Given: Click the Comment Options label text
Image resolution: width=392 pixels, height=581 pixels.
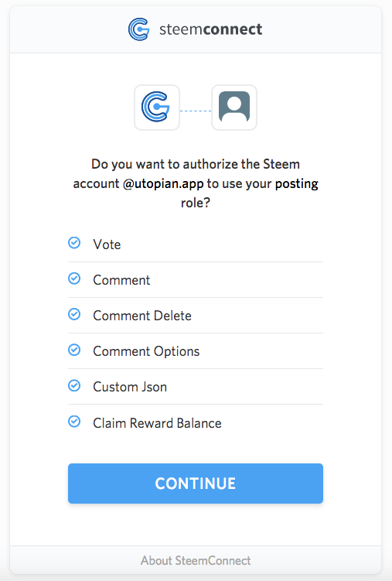Looking at the screenshot, I should click(146, 351).
